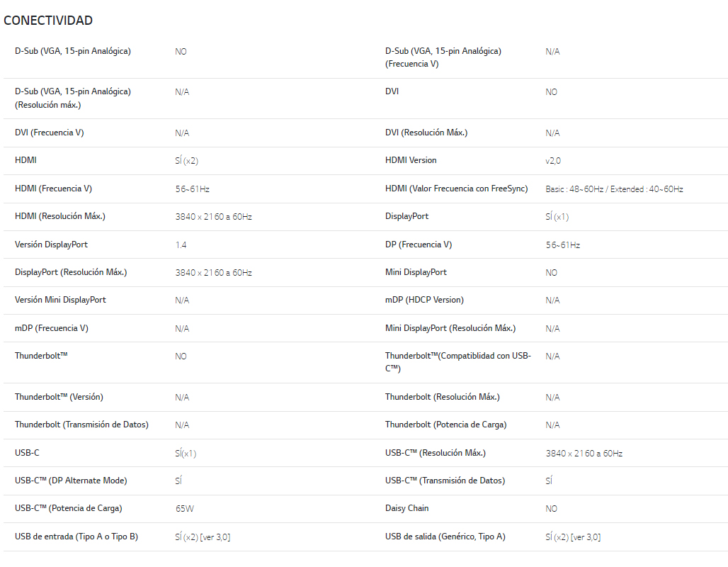728x567 pixels.
Task: Select USB de salida (Genérico, Tipo A)
Action: pyautogui.click(x=445, y=537)
